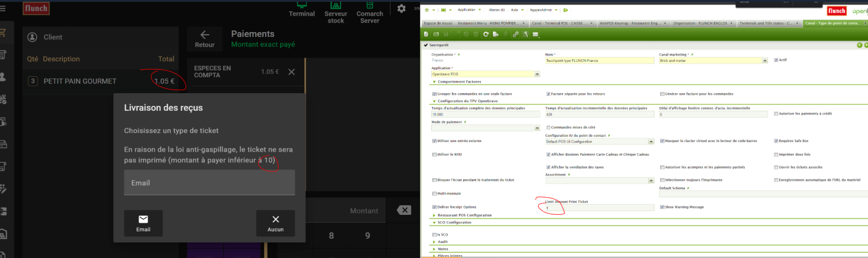The image size is (868, 258).
Task: Enable Autoriser les paiements à crédit
Action: 776,113
